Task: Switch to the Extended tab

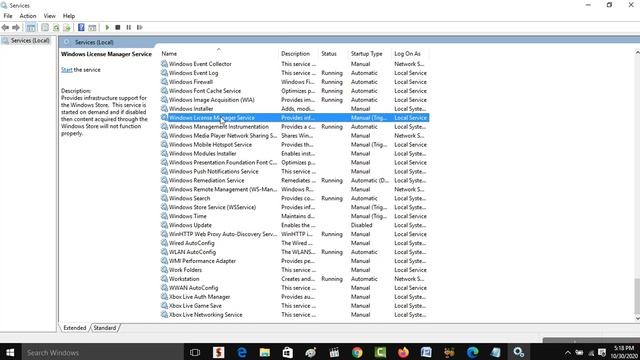Action: click(75, 328)
